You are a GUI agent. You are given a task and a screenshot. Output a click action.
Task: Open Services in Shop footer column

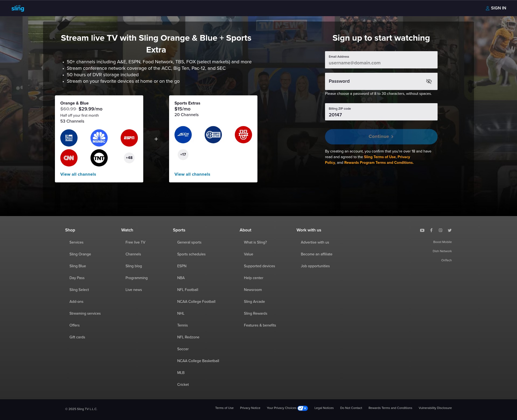click(76, 242)
